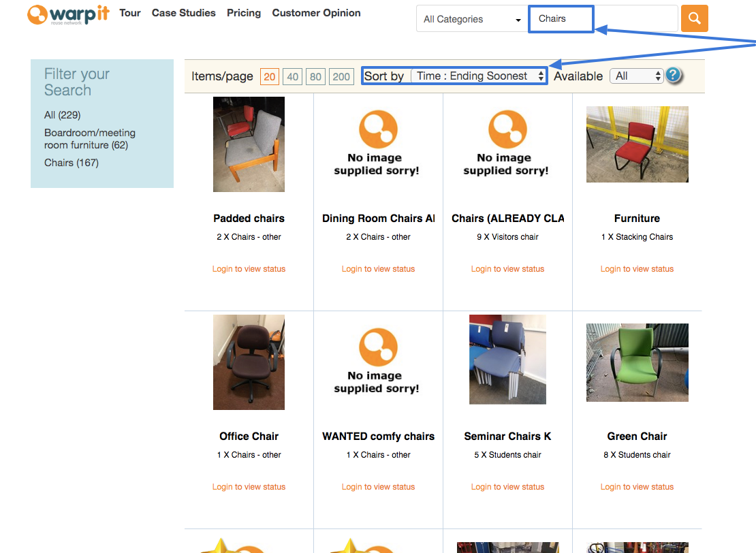Open the Green Chair listing title
The height and width of the screenshot is (553, 756).
click(637, 437)
